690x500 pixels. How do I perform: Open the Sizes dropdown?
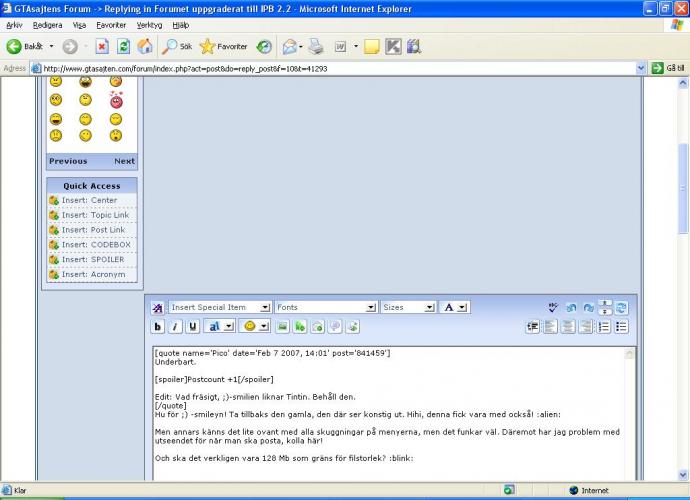(x=407, y=307)
